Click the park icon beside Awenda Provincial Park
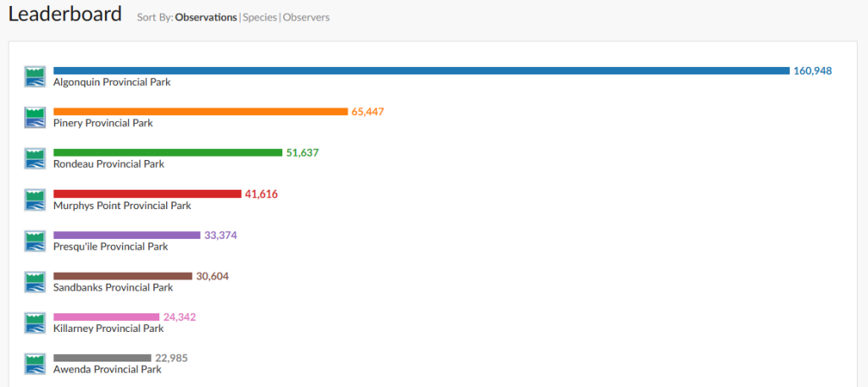The image size is (868, 387). (x=35, y=364)
